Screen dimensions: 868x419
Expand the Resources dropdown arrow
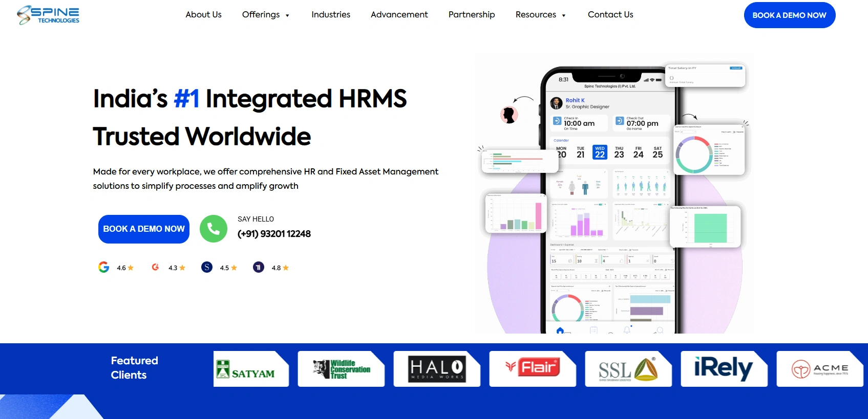pyautogui.click(x=564, y=15)
